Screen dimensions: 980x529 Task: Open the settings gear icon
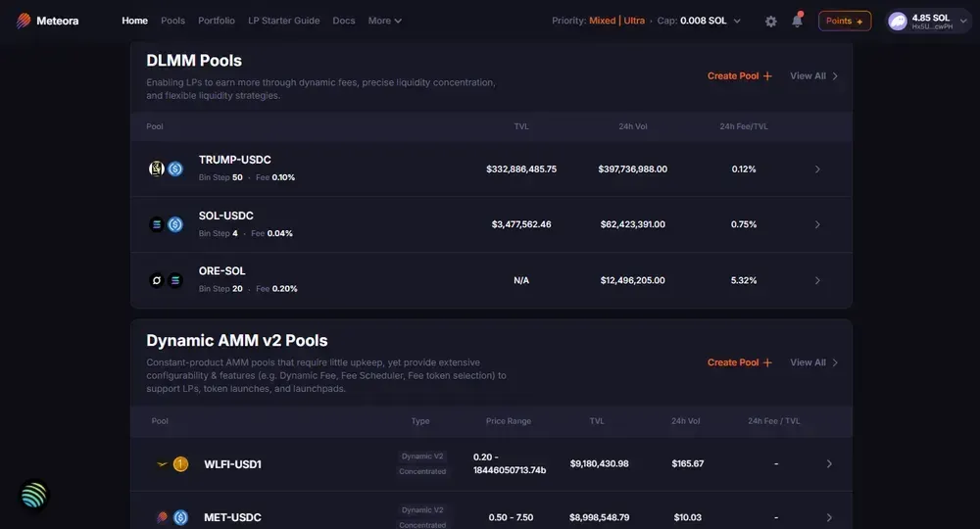[x=770, y=22]
